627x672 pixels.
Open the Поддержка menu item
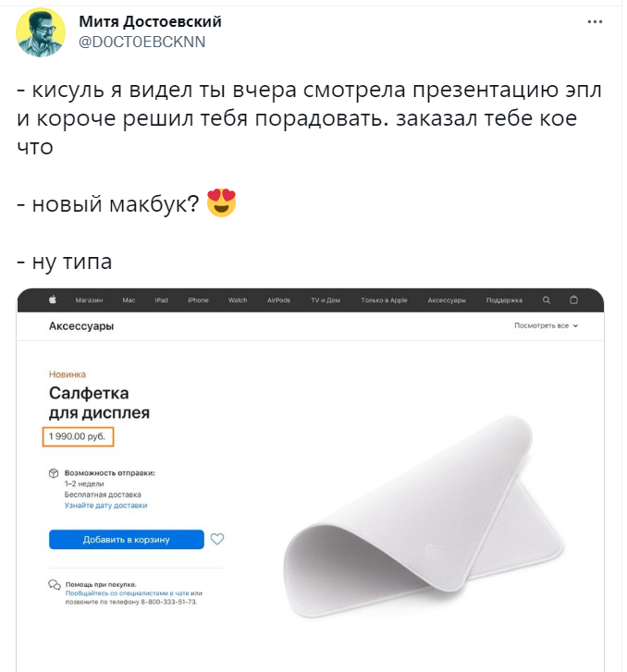coord(504,300)
